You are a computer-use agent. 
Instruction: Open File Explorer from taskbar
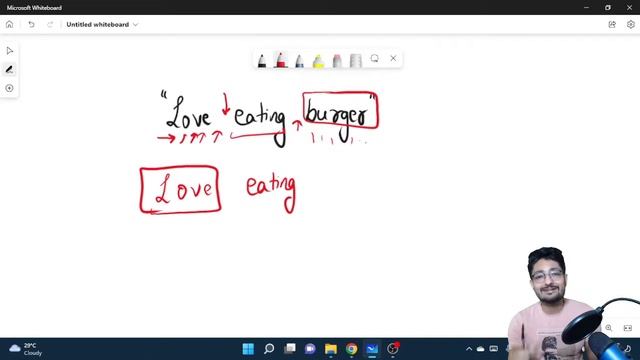click(x=331, y=349)
